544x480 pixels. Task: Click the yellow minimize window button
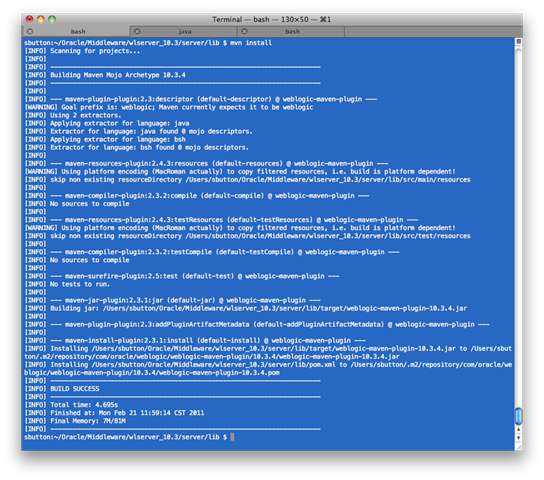pos(41,19)
